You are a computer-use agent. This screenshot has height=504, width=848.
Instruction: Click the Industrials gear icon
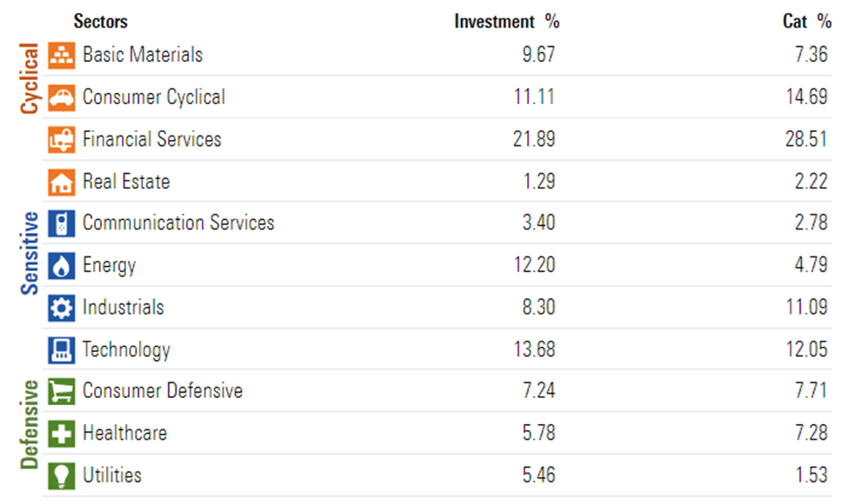pos(61,308)
